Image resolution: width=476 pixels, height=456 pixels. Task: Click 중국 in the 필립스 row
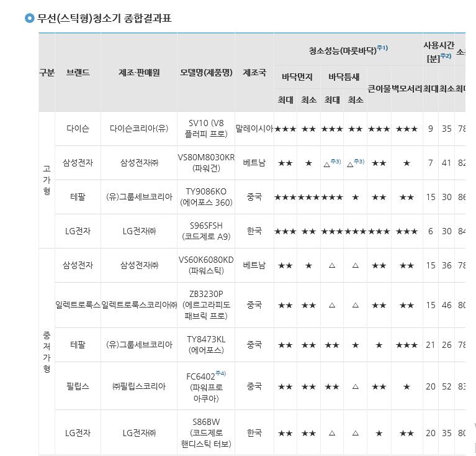point(254,386)
